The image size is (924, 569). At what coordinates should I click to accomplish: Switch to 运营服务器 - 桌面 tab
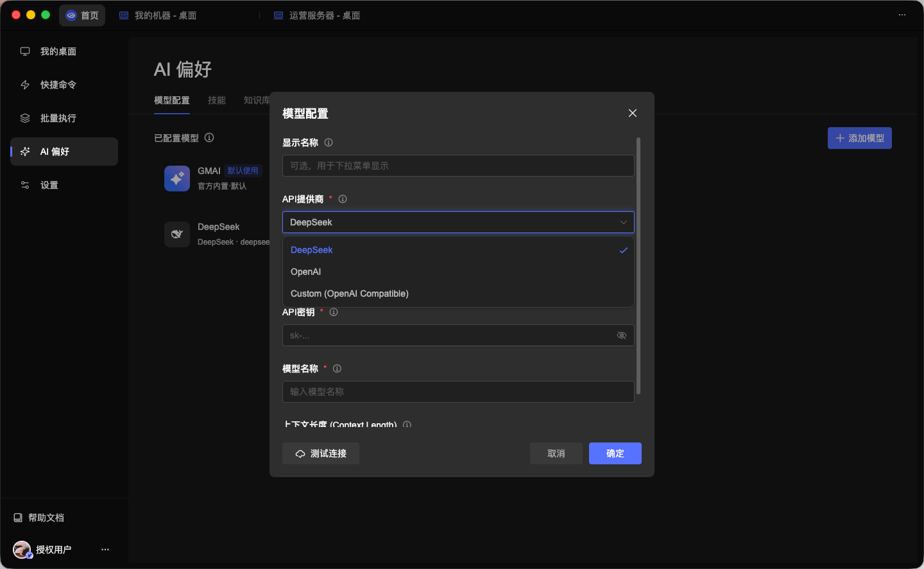click(x=317, y=15)
